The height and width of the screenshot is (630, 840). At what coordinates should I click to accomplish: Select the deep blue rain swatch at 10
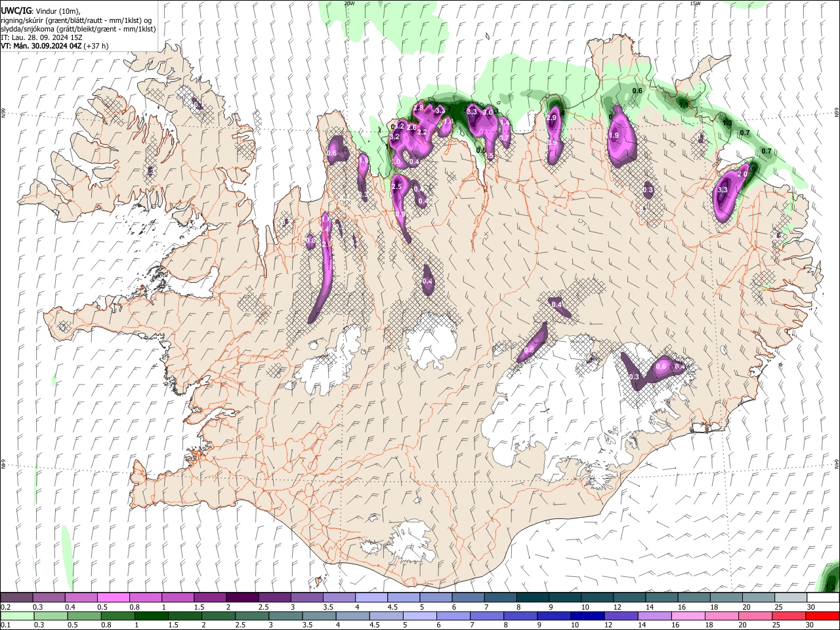pos(587,616)
